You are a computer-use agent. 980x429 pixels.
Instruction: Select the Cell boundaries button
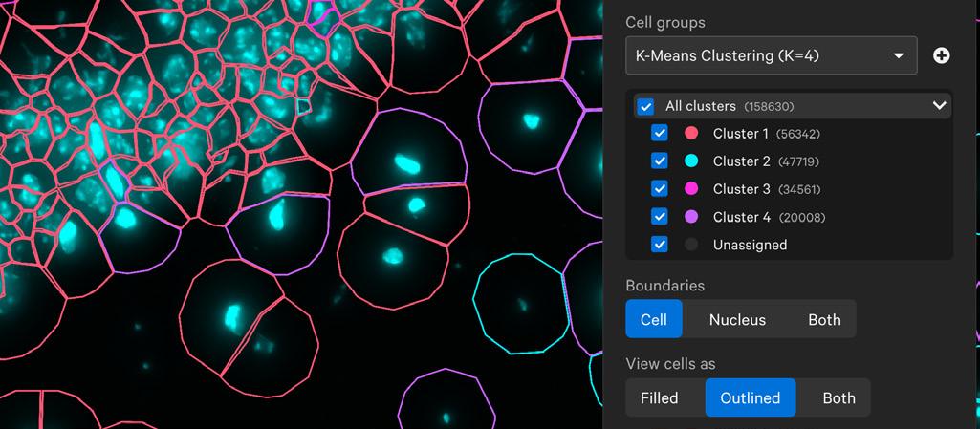(x=654, y=320)
